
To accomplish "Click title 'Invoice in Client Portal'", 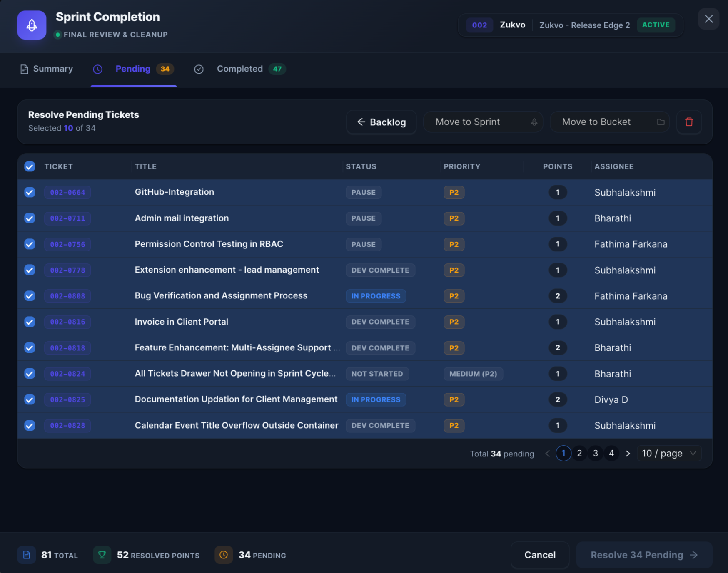I will pos(181,322).
